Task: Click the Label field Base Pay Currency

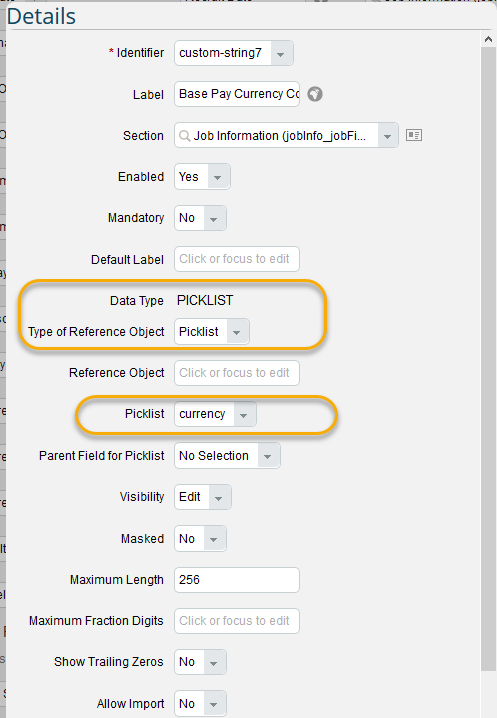Action: point(237,94)
